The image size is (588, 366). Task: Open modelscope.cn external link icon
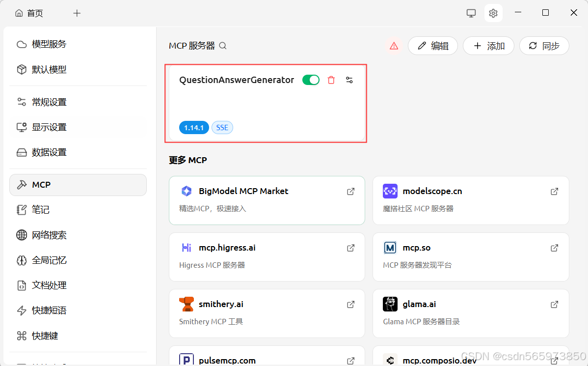click(x=554, y=192)
